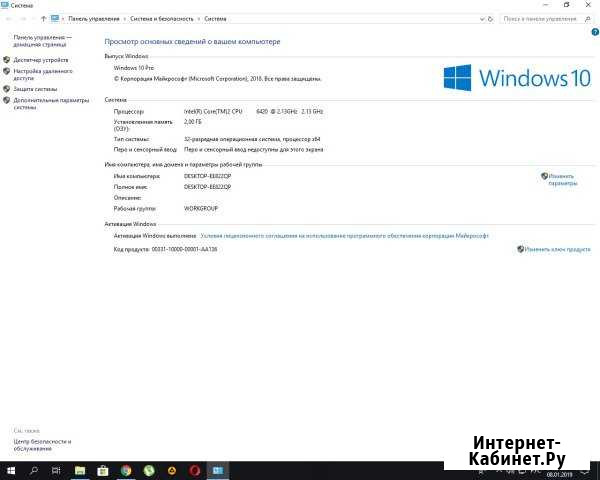Open remote access settings (Настройка удаленного доступа)
Viewport: 600px width, 480px height.
(43, 75)
